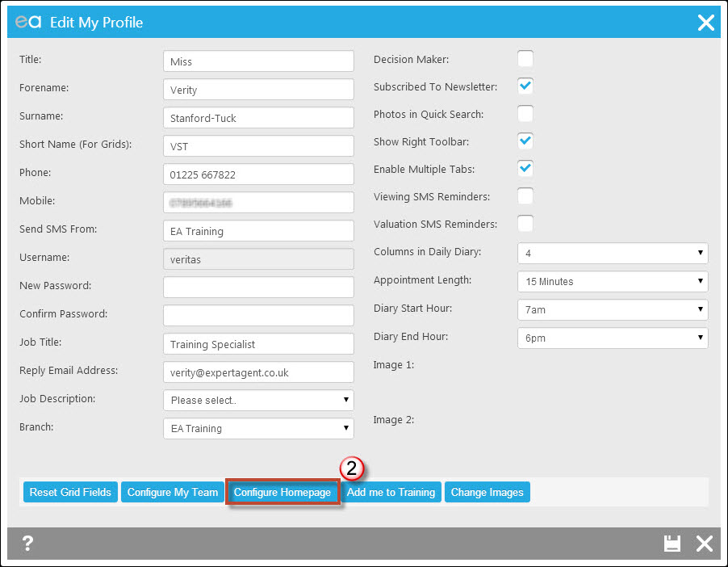The width and height of the screenshot is (728, 567).
Task: Toggle Show Right Toolbar checkbox
Action: coord(525,141)
